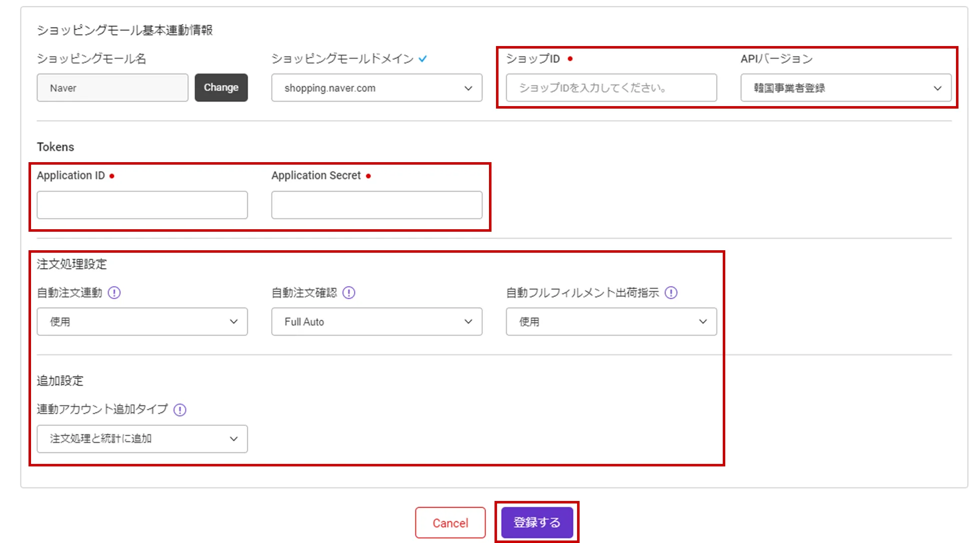Click chevron arrow in the 連動アカウント追加タイプ selector

[234, 439]
